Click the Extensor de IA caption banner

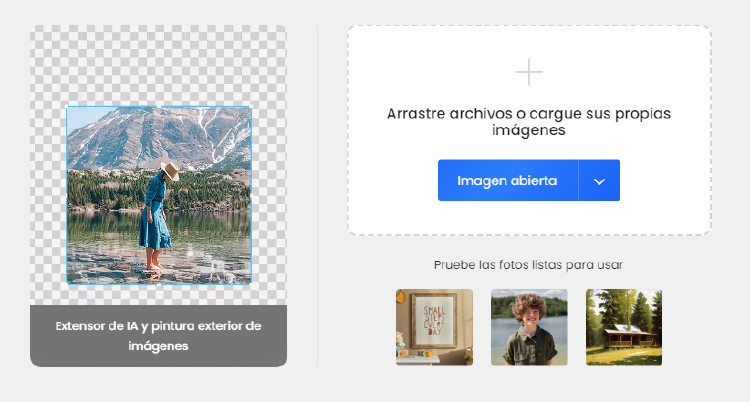(x=158, y=336)
